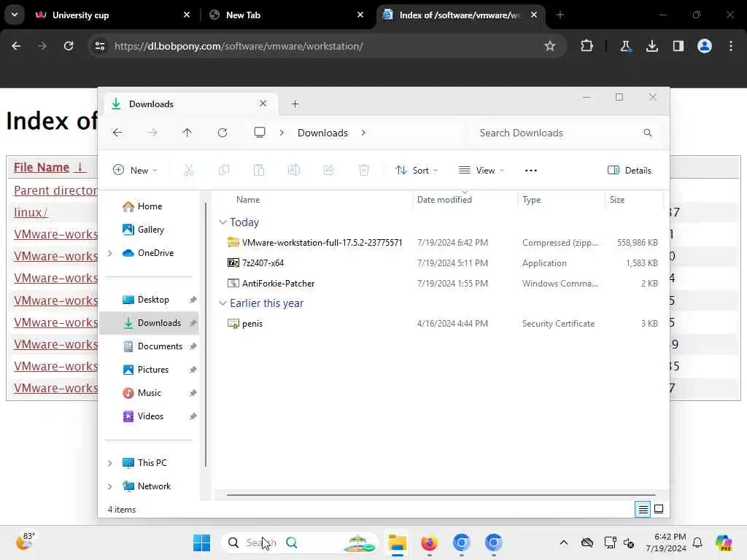Click the Cut scissors icon in Explorer toolbar
The height and width of the screenshot is (560, 747).
pyautogui.click(x=189, y=170)
